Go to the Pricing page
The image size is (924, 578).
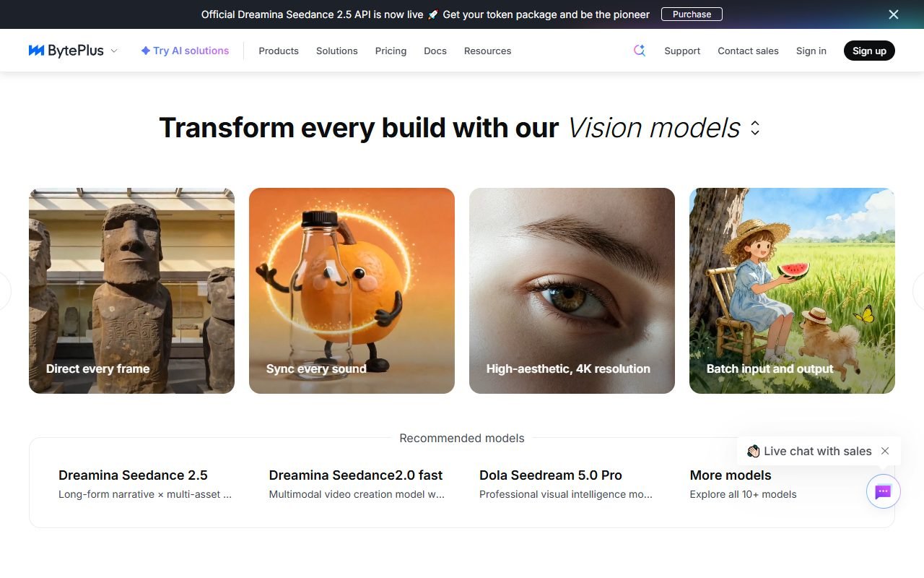[x=391, y=51]
